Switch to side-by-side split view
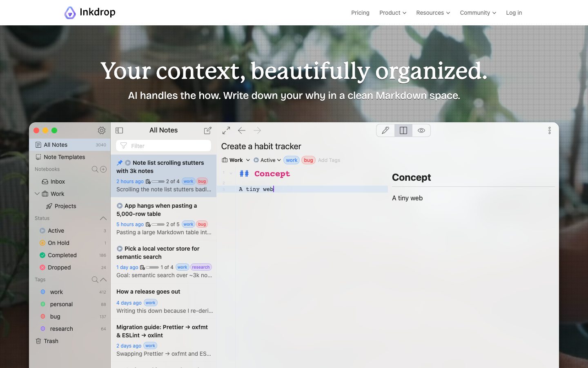Viewport: 588px width, 368px height. [403, 130]
